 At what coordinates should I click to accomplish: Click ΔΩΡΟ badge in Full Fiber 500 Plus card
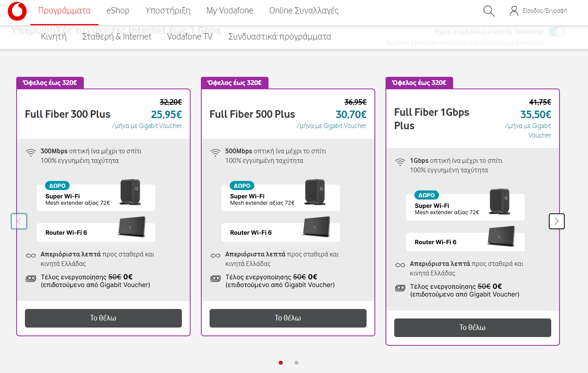(x=242, y=186)
